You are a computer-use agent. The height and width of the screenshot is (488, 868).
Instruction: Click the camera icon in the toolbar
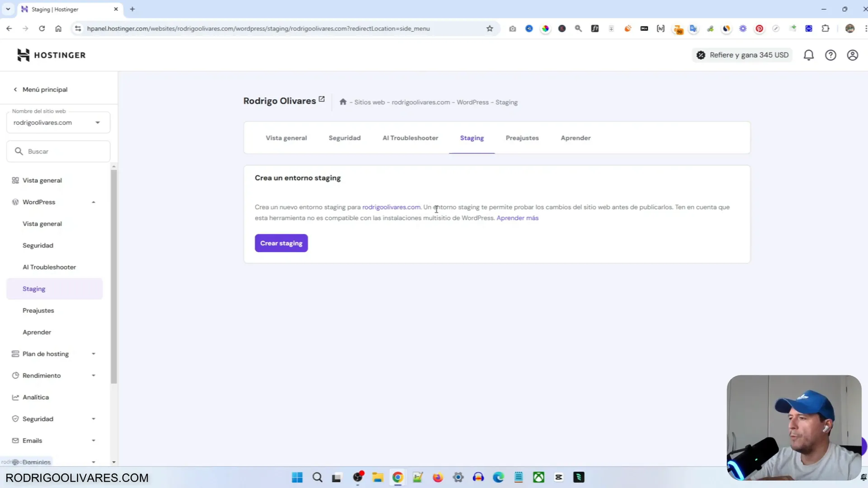point(512,28)
